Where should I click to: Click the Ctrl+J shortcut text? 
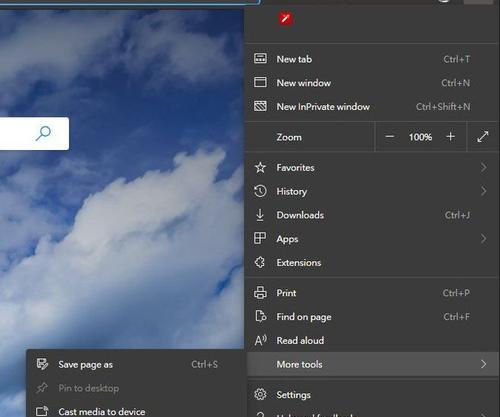pos(457,215)
